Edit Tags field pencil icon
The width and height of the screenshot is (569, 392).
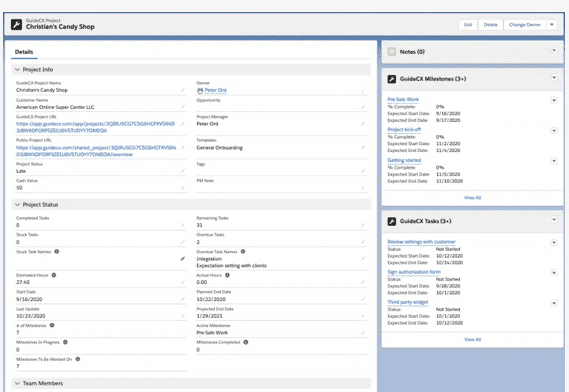coord(363,171)
